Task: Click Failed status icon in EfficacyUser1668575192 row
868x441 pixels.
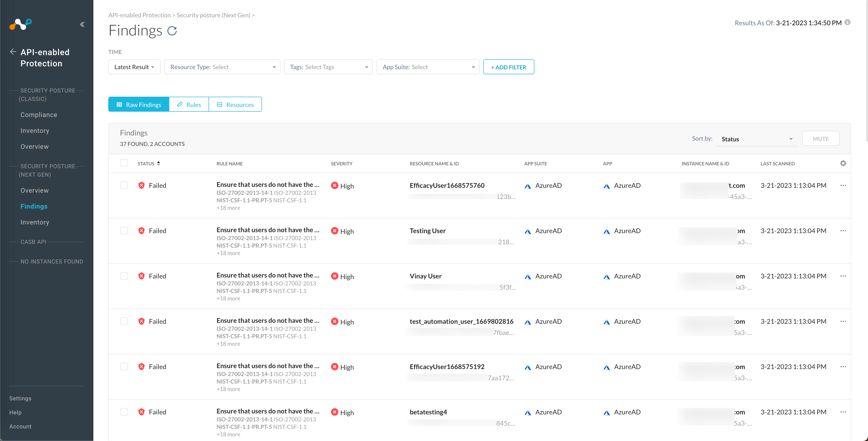Action: 141,366
